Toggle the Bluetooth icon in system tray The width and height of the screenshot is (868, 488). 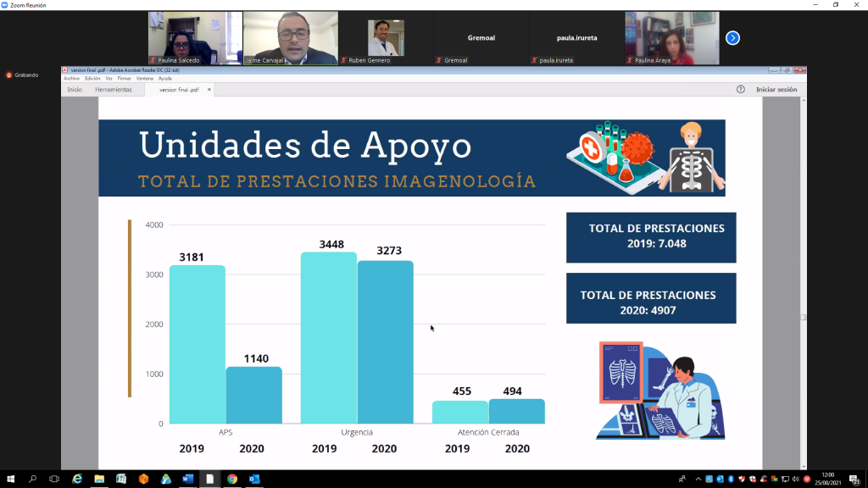[x=730, y=479]
